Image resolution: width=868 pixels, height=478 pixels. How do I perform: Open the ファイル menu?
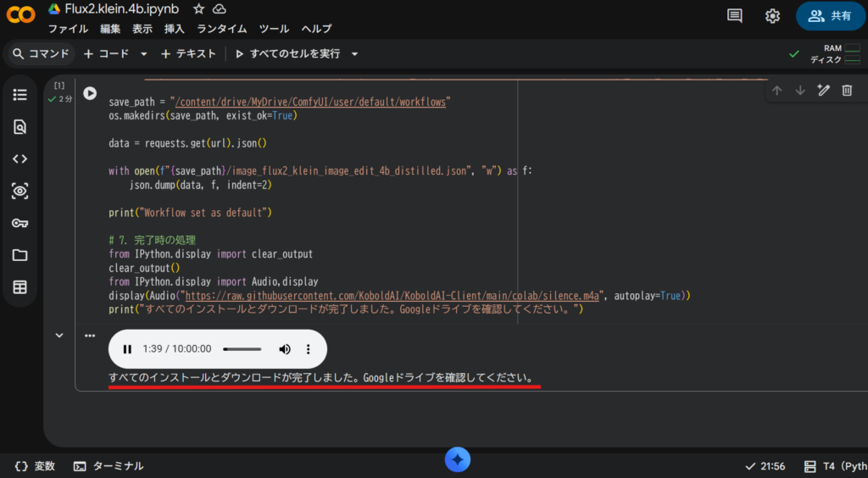pos(68,29)
